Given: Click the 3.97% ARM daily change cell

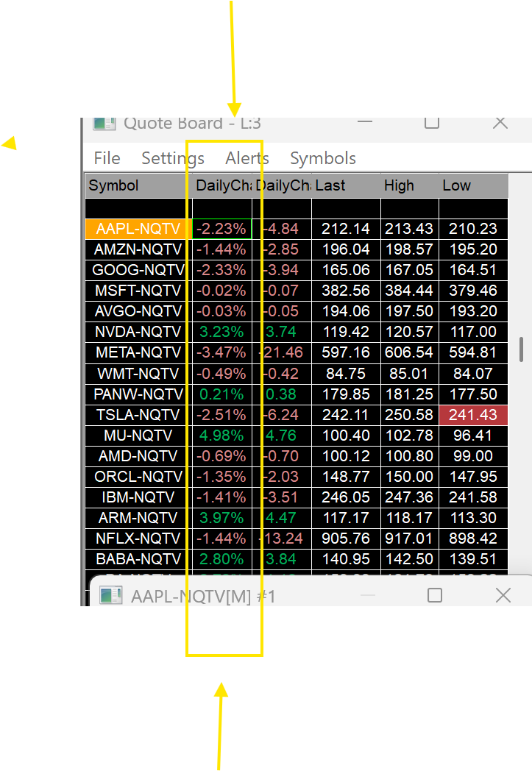Looking at the screenshot, I should click(x=221, y=518).
